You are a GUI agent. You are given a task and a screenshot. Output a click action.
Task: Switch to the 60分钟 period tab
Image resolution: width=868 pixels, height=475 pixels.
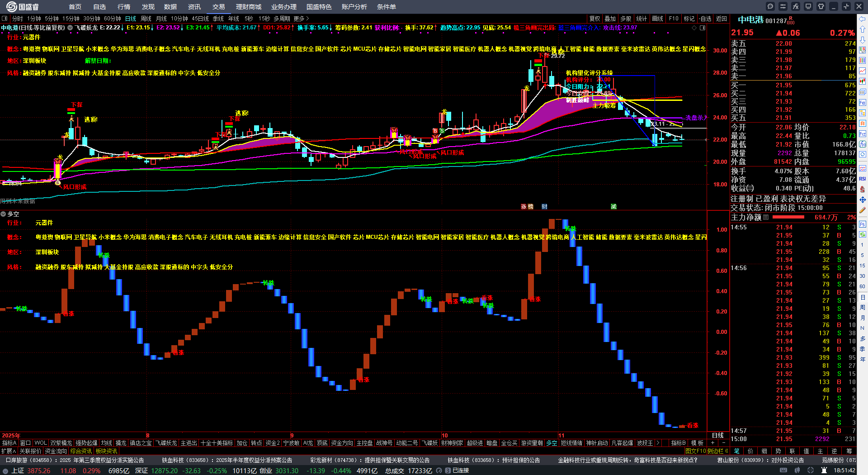point(113,19)
